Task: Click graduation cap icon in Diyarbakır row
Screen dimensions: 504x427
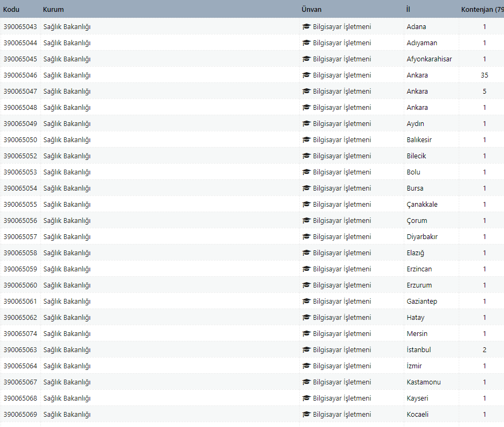Action: click(x=306, y=236)
